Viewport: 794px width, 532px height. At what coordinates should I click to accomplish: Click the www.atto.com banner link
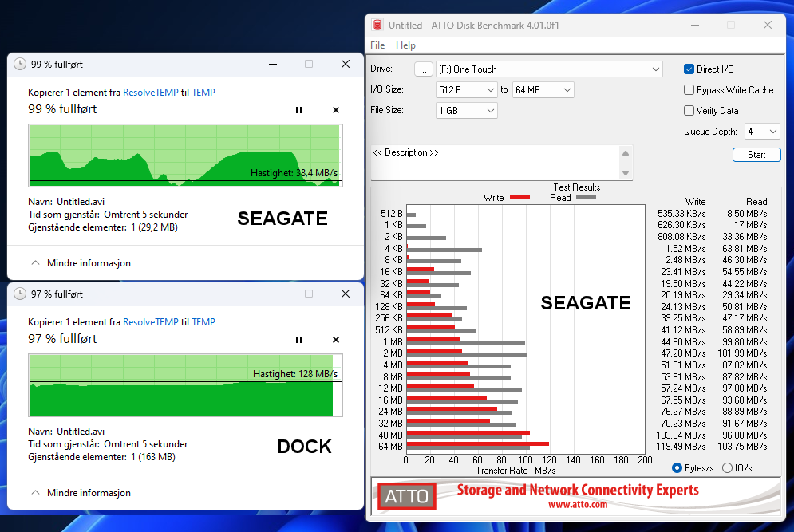(x=577, y=504)
